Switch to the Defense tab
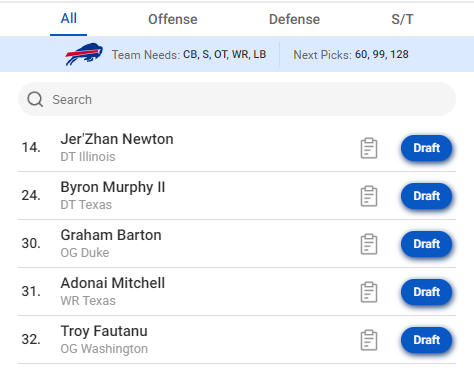Viewport: 474px width, 368px height. [x=294, y=19]
